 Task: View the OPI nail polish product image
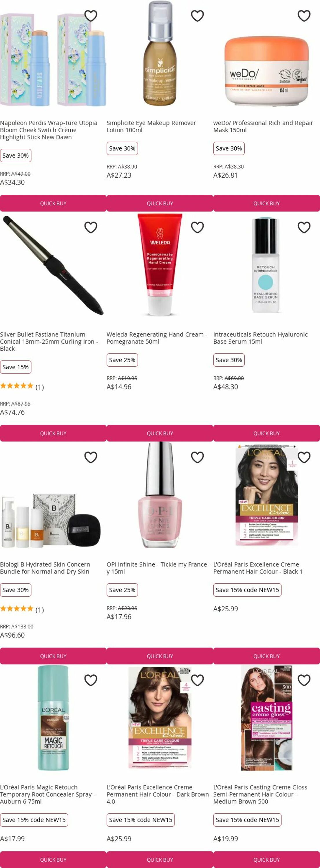pos(160,495)
